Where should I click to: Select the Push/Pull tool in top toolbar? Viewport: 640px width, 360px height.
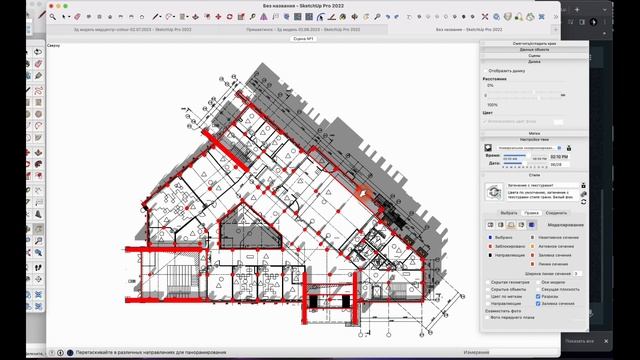pos(196,17)
